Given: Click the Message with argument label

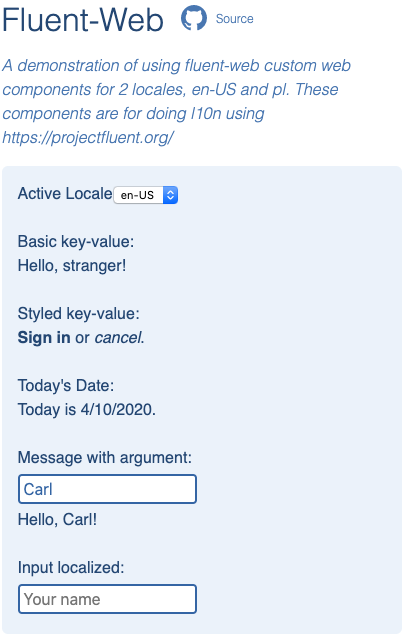Looking at the screenshot, I should click(105, 458).
